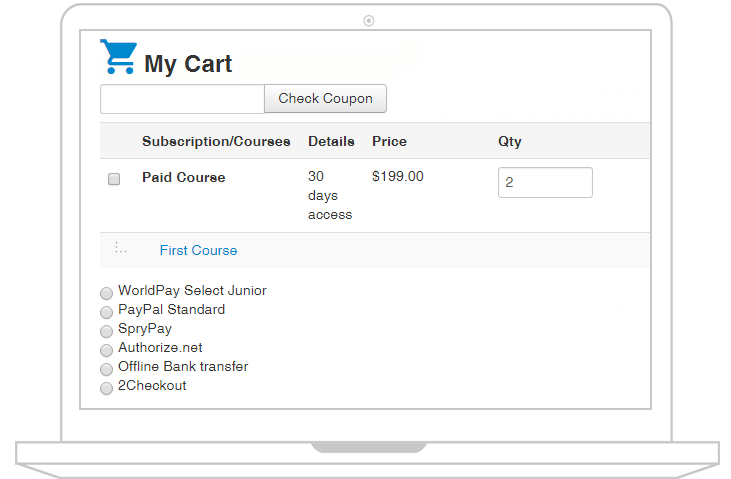The height and width of the screenshot is (479, 731).
Task: Click the Details column header
Action: [x=331, y=141]
